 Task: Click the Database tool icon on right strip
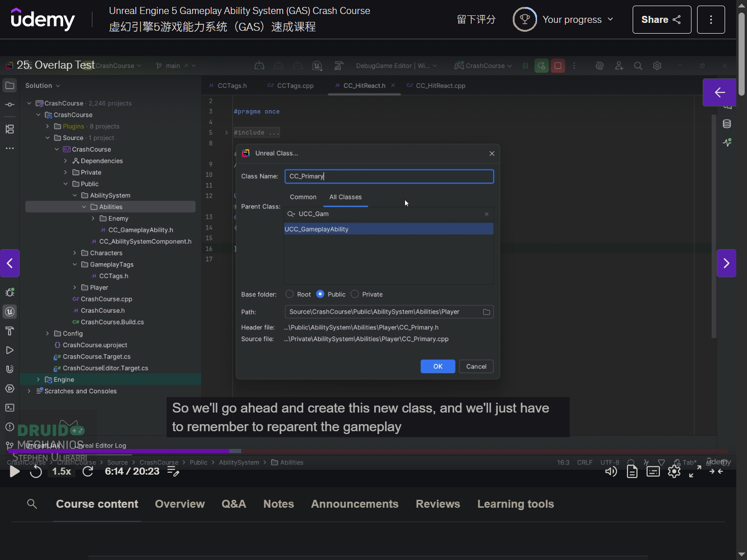tap(727, 124)
